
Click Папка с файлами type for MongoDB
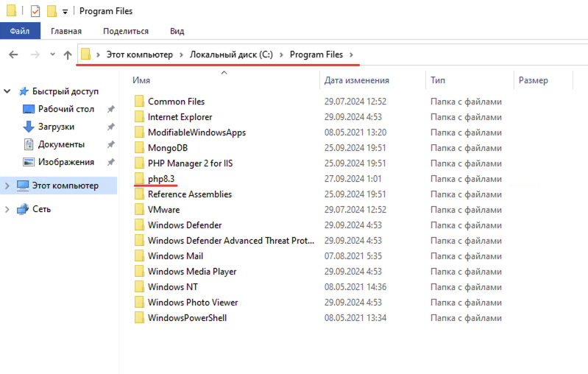coord(466,148)
